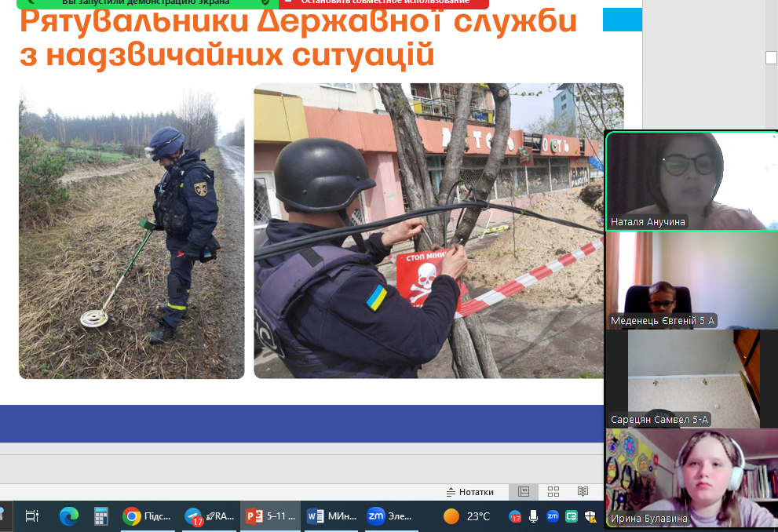Select Ирина Булавина's video tile

pyautogui.click(x=692, y=478)
